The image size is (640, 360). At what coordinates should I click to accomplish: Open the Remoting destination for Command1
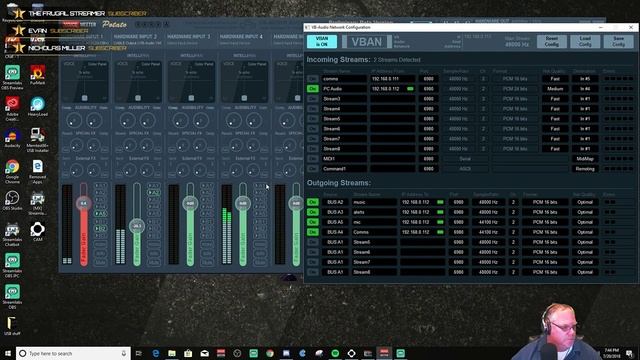[x=585, y=169]
